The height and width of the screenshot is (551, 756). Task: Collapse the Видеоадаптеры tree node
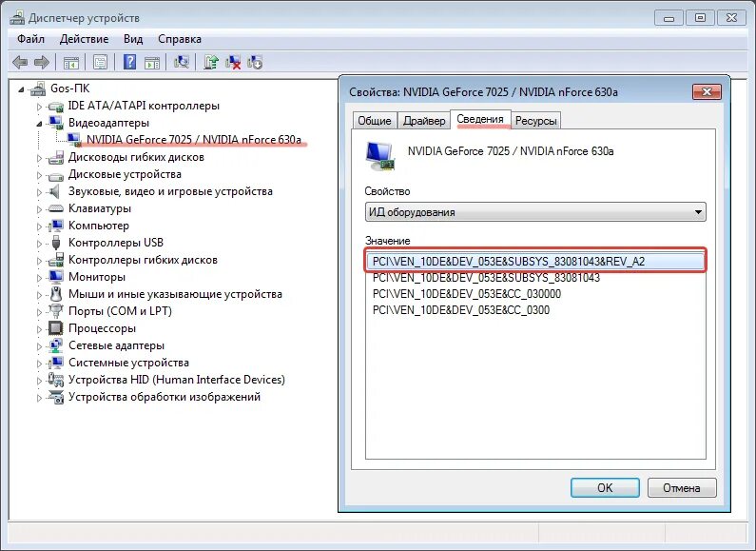pos(39,124)
